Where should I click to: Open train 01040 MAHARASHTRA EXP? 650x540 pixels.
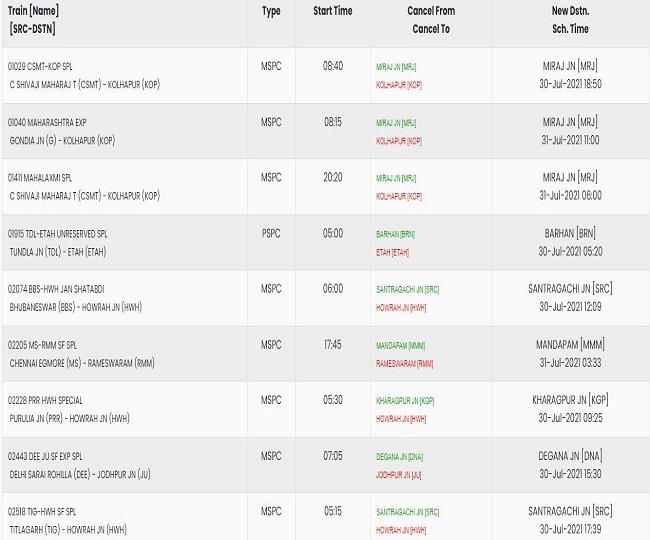47,122
